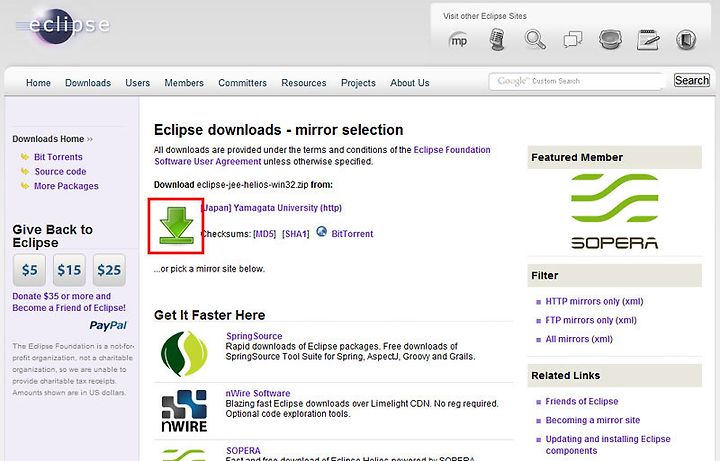
Task: Click the globe icon beside BitTorrent
Action: [321, 231]
